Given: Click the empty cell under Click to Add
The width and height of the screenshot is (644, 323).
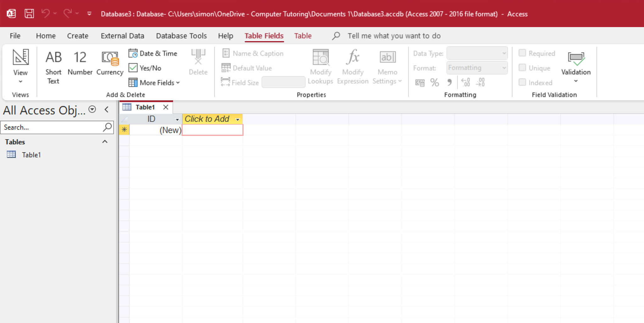Looking at the screenshot, I should (213, 130).
